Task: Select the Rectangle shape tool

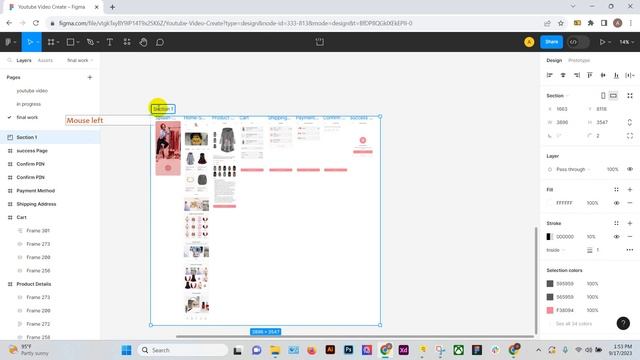Action: [70, 42]
